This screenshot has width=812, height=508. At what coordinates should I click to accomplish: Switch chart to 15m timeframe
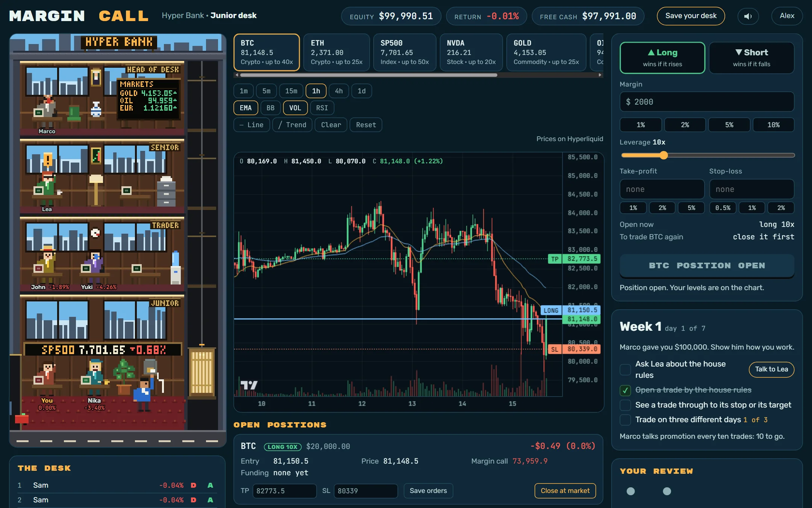(x=291, y=91)
